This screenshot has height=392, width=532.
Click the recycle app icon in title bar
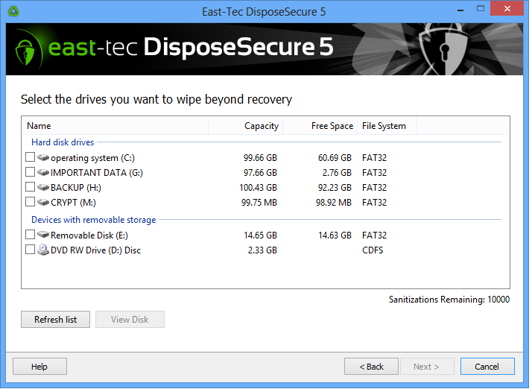[x=13, y=11]
